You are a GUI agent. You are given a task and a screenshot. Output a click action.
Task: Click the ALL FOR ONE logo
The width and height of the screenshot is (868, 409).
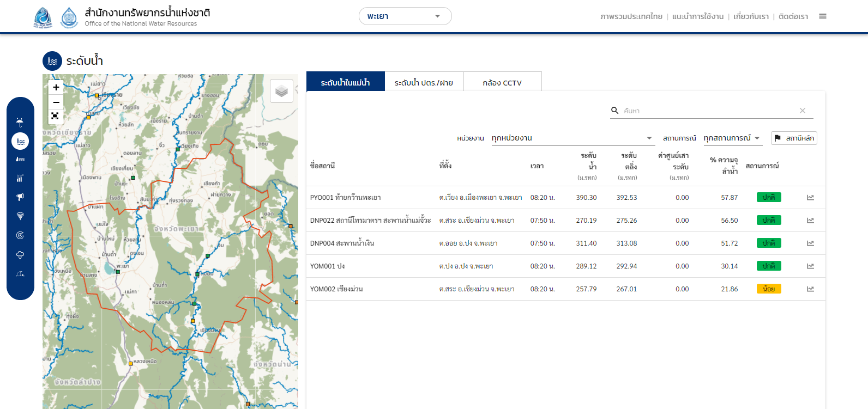(43, 17)
